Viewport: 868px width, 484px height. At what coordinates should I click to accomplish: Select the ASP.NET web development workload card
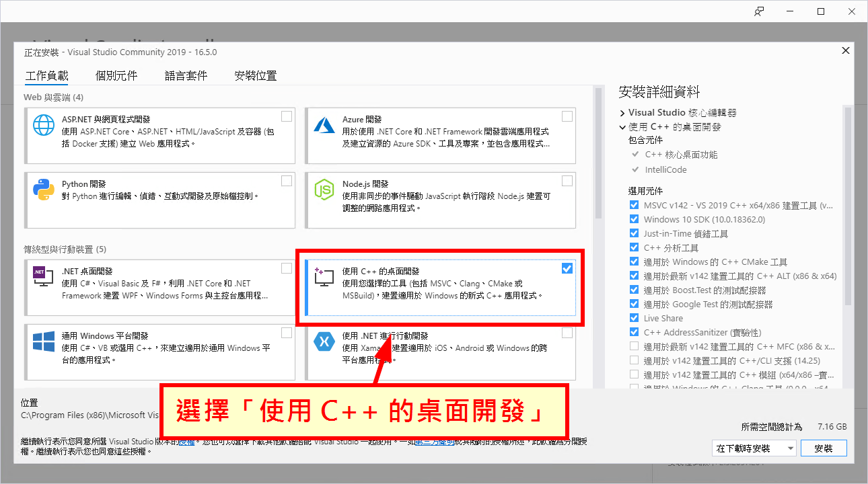(x=160, y=136)
